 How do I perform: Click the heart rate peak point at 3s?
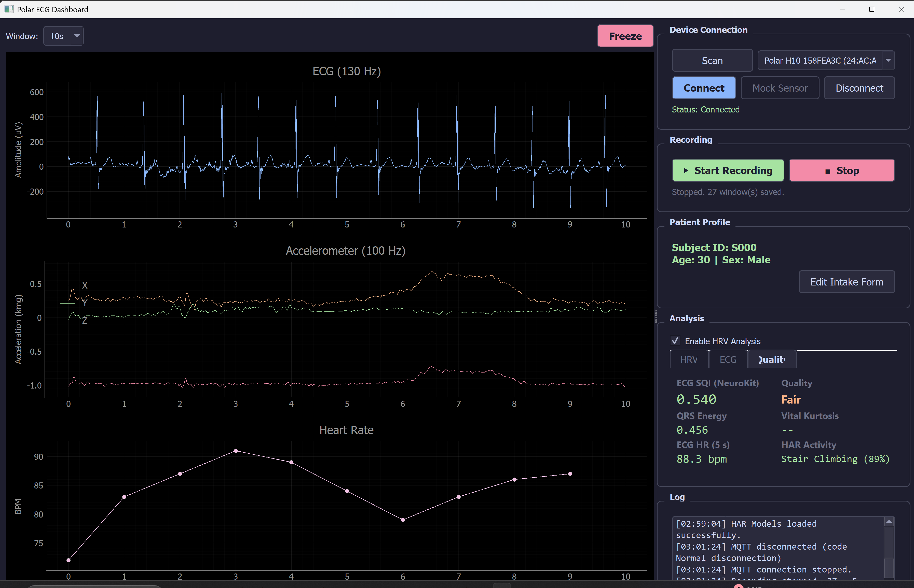(236, 451)
